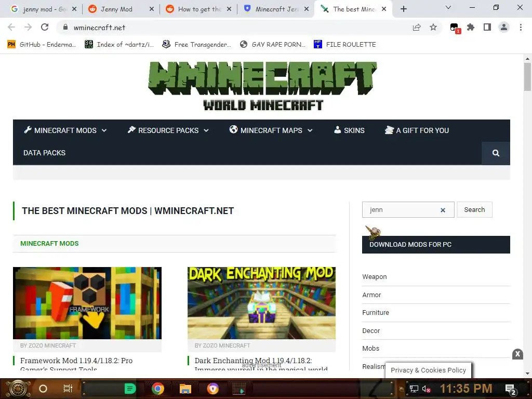
Task: Click the page vertical scrollbar thumb
Action: tap(527, 77)
